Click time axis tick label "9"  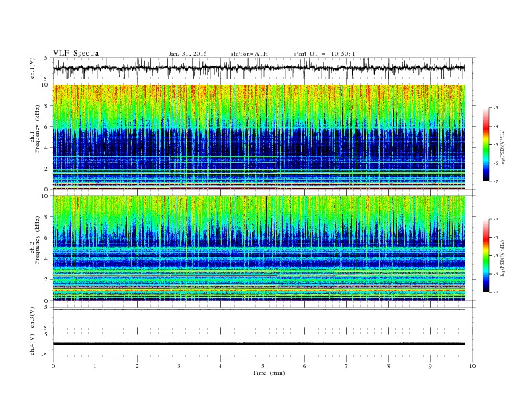pos(430,366)
